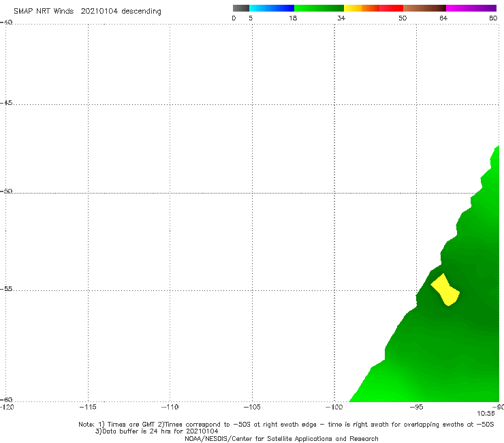Screen dimensions: 504x443
Task: Click the green segment of the wind color bar
Action: point(319,8)
